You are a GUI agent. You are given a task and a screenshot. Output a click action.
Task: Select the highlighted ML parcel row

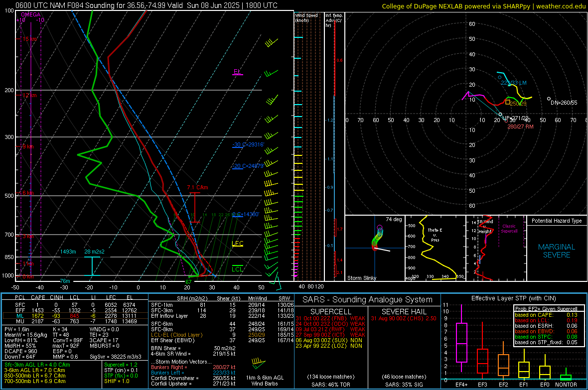75,316
